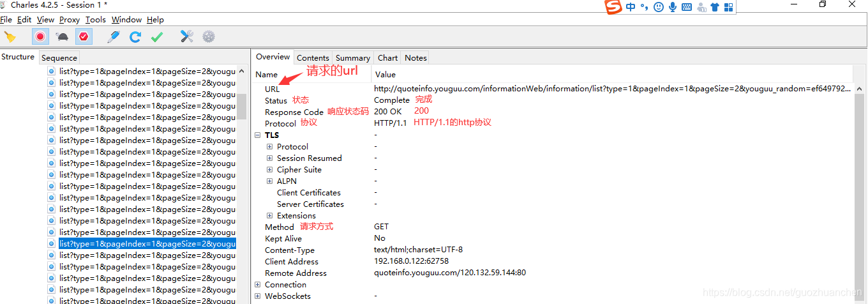
Task: Click the Name column header
Action: [x=267, y=75]
